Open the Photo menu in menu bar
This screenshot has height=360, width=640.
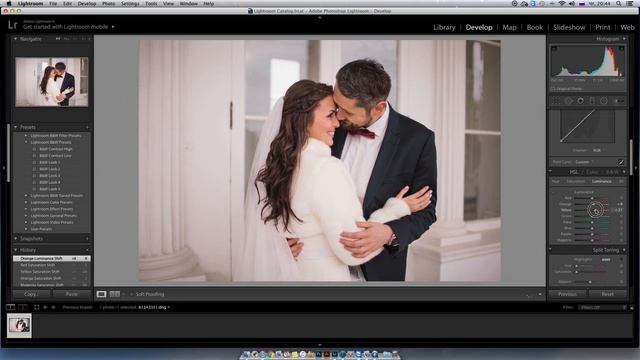pos(108,3)
